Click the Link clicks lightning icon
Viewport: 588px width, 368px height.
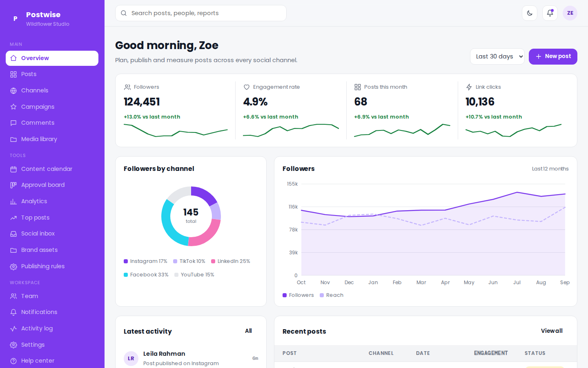[469, 87]
